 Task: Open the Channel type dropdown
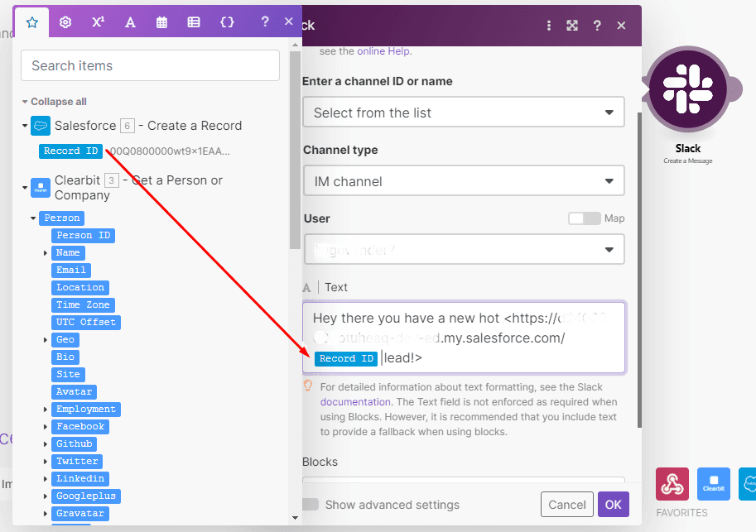(x=463, y=181)
